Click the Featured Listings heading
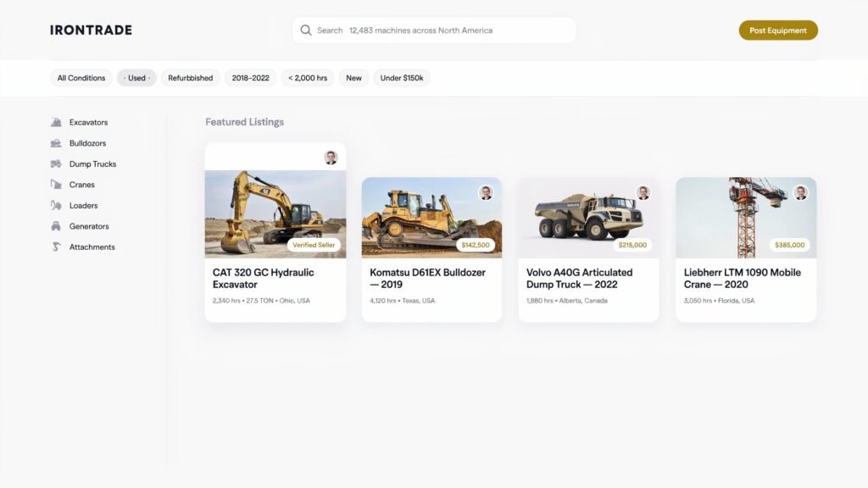Viewport: 868px width, 488px height. point(245,122)
